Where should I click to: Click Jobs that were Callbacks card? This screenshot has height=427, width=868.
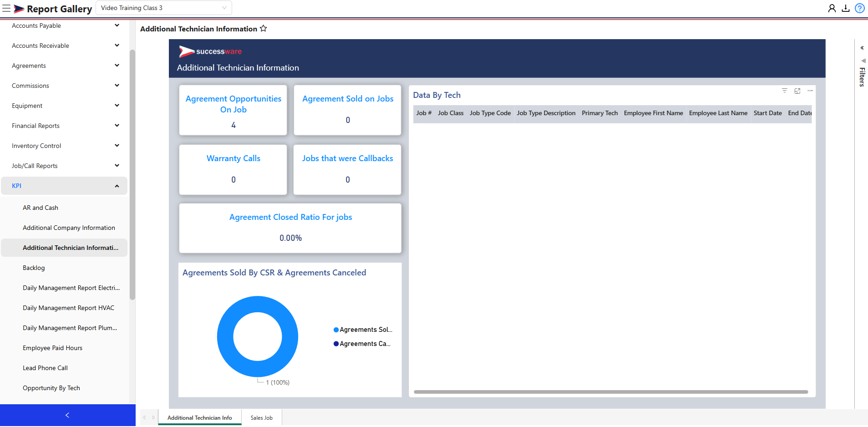348,170
